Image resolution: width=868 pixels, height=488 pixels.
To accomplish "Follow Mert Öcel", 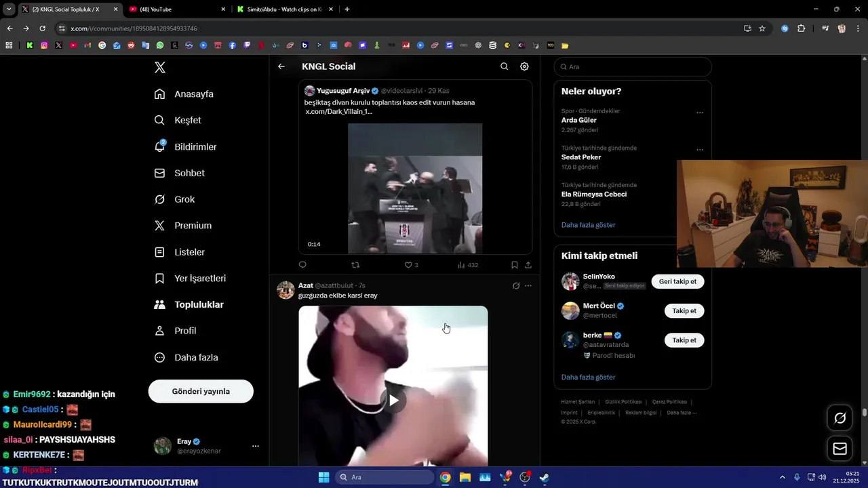I will (x=684, y=310).
